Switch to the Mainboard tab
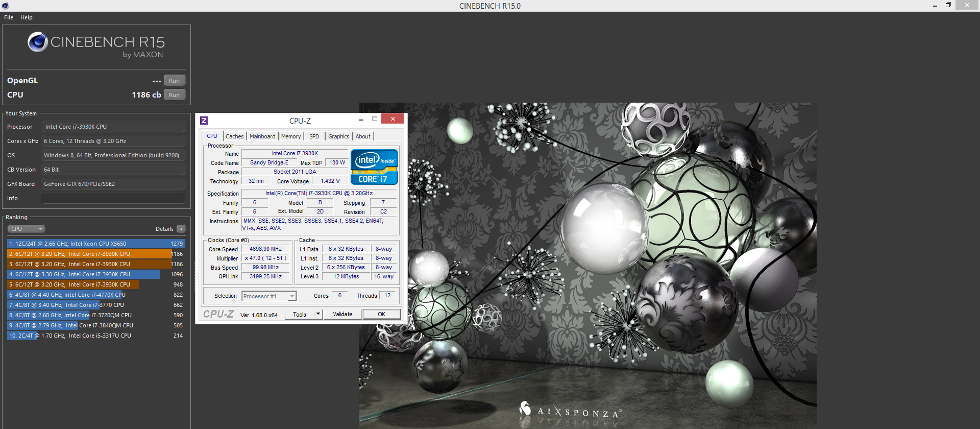The image size is (980, 429). click(262, 136)
